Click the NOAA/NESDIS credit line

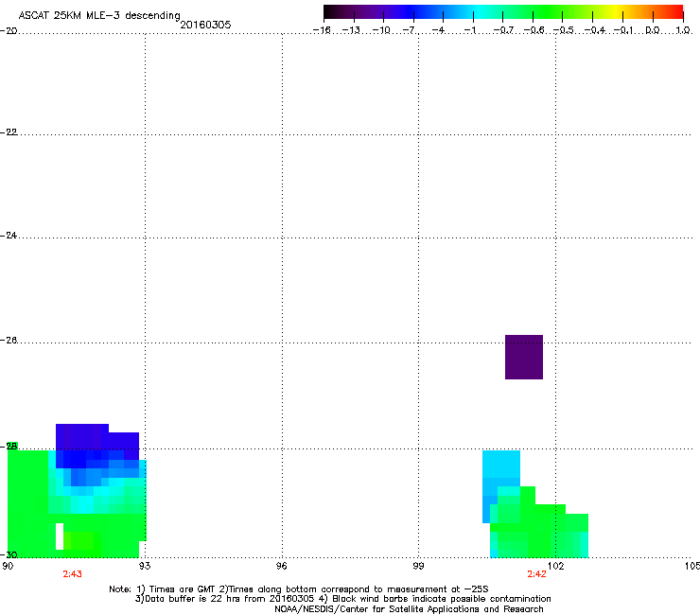point(409,609)
